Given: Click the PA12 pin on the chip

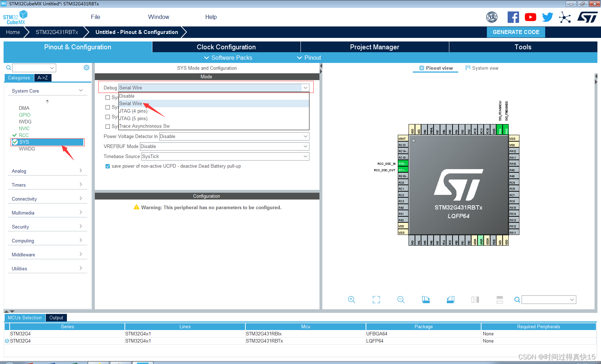Looking at the screenshot, I should (514, 151).
